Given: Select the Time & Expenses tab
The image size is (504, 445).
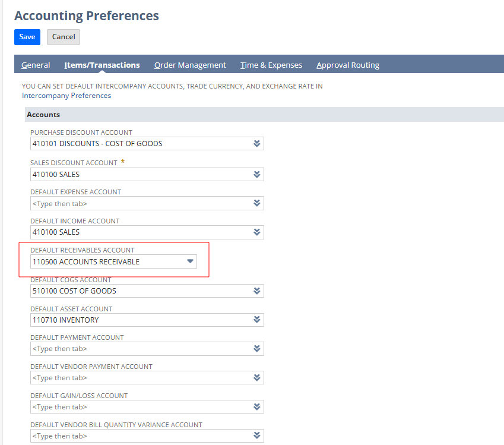Looking at the screenshot, I should point(271,65).
